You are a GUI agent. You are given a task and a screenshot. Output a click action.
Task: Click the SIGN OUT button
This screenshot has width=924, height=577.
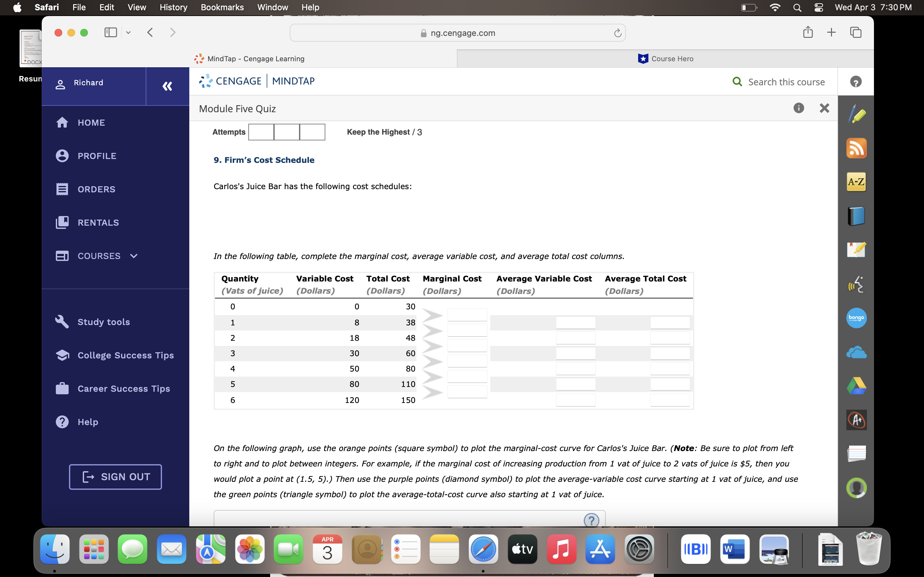[x=115, y=477]
